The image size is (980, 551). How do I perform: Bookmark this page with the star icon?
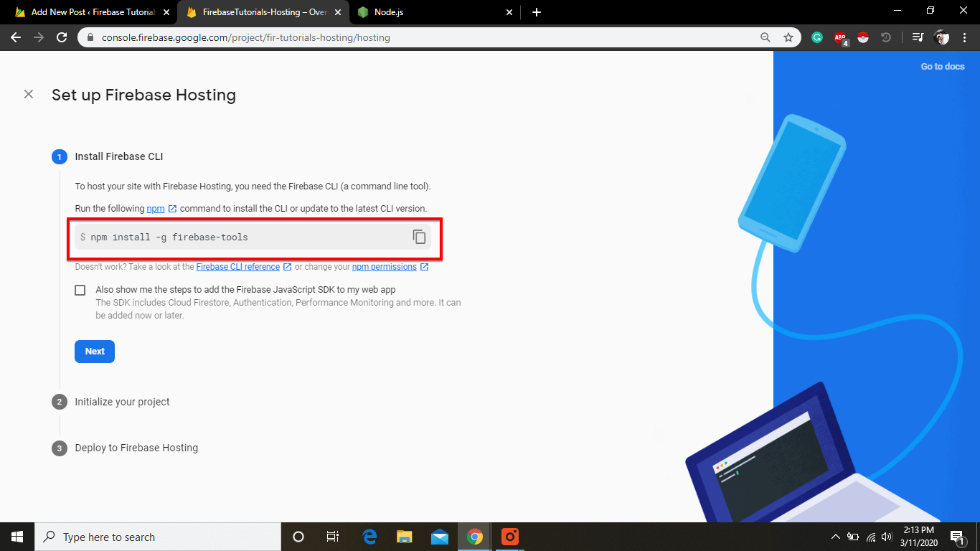point(788,37)
